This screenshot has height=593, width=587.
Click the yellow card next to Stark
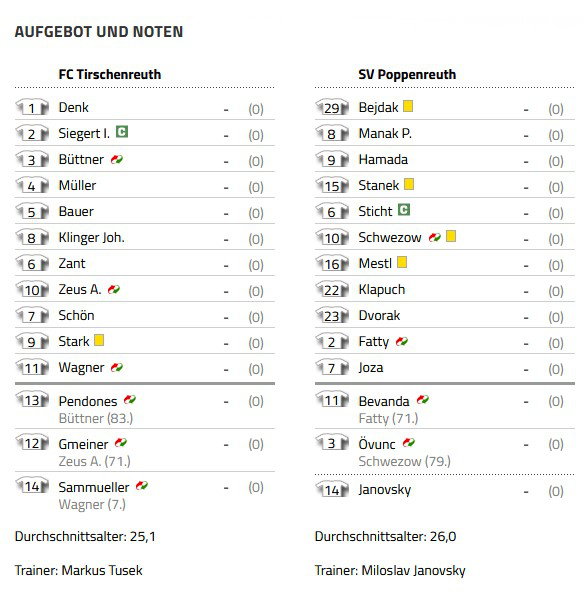coord(99,340)
